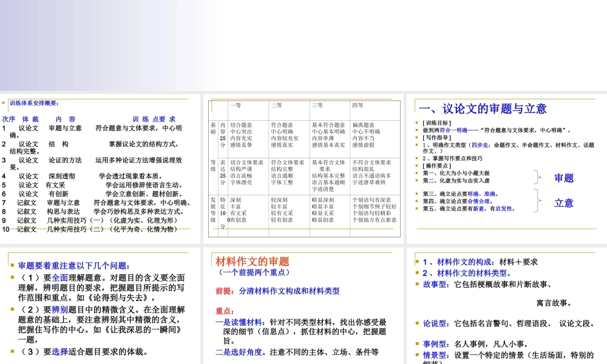Click the blue label 审题 beside the upper bracket
The image size is (607, 364).
(x=564, y=178)
